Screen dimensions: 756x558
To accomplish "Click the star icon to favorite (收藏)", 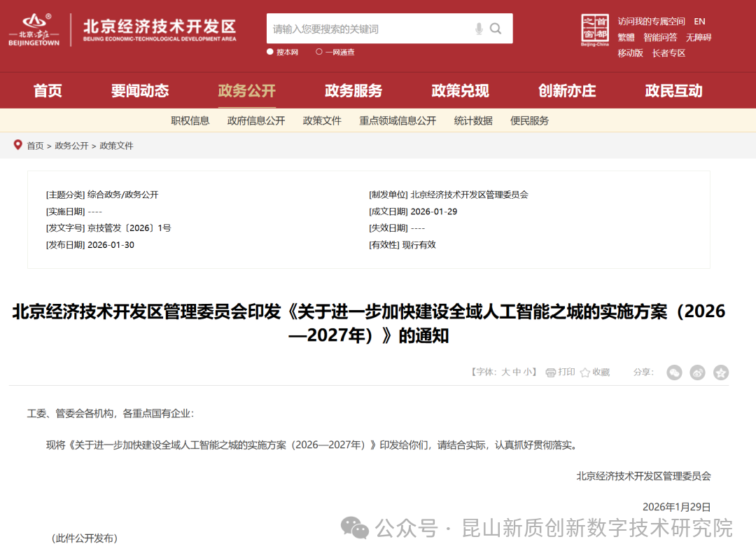I will point(585,372).
